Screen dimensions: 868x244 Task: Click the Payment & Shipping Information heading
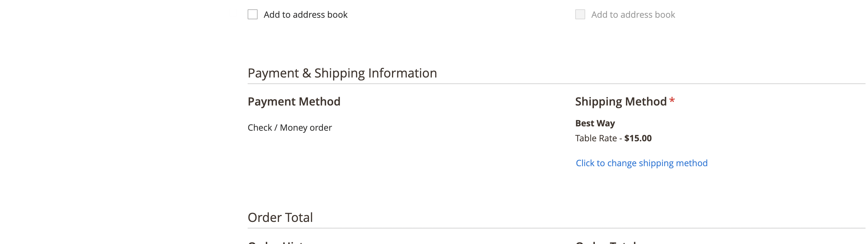click(x=342, y=73)
